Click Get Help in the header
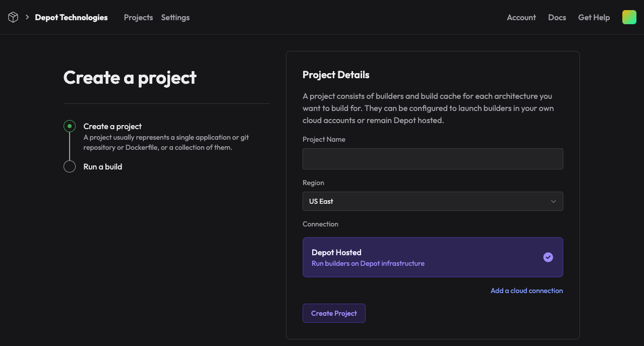This screenshot has height=346, width=644. pos(594,17)
